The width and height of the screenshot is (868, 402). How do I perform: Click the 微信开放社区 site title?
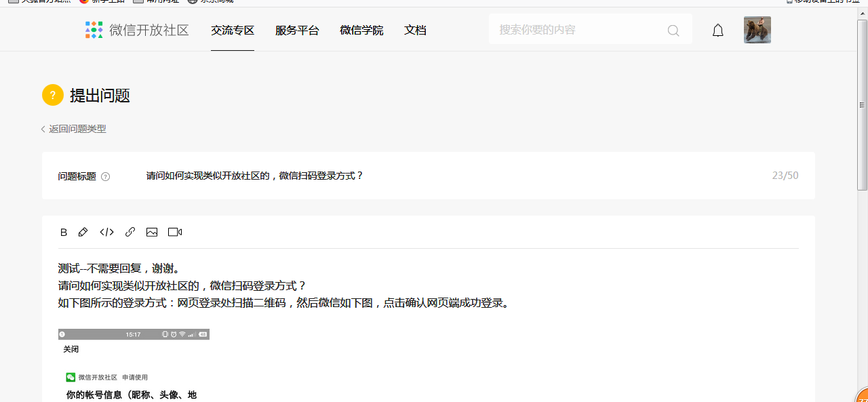tap(149, 31)
